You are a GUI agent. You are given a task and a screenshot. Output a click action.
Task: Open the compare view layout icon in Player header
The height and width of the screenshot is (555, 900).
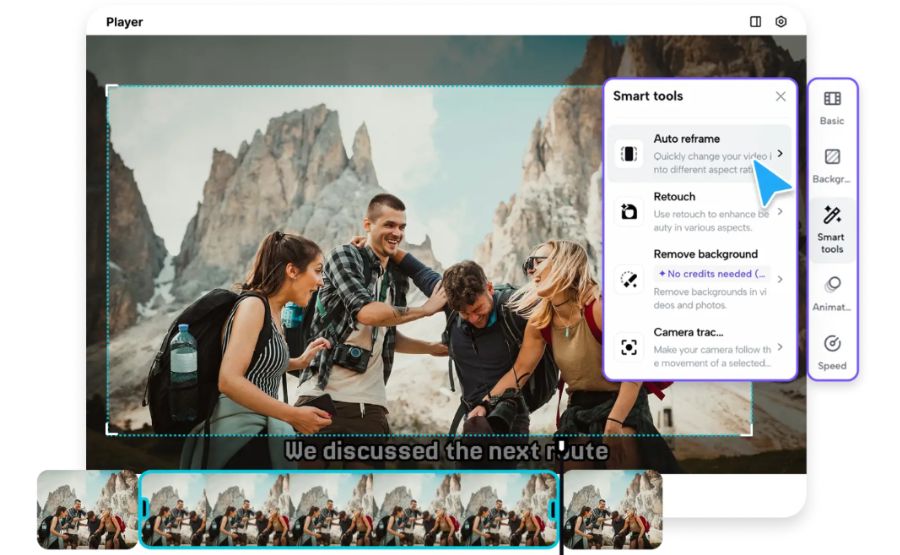click(x=755, y=22)
